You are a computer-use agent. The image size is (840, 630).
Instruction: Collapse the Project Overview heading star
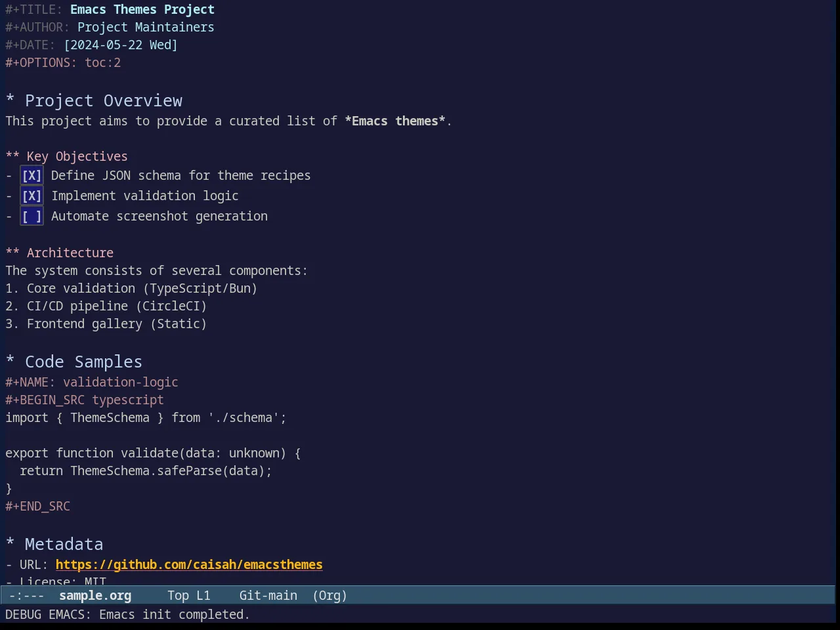[10, 100]
